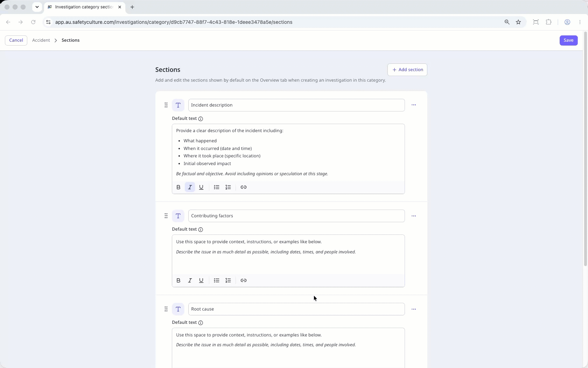Screen dimensions: 588x368
Task: Go to Accident breadcrumb
Action: pos(41,40)
